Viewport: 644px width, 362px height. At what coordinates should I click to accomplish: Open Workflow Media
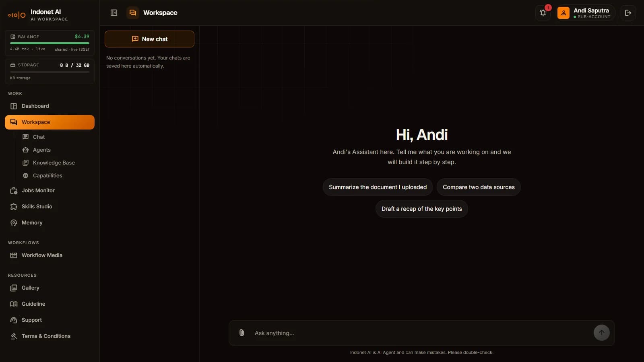50,255
